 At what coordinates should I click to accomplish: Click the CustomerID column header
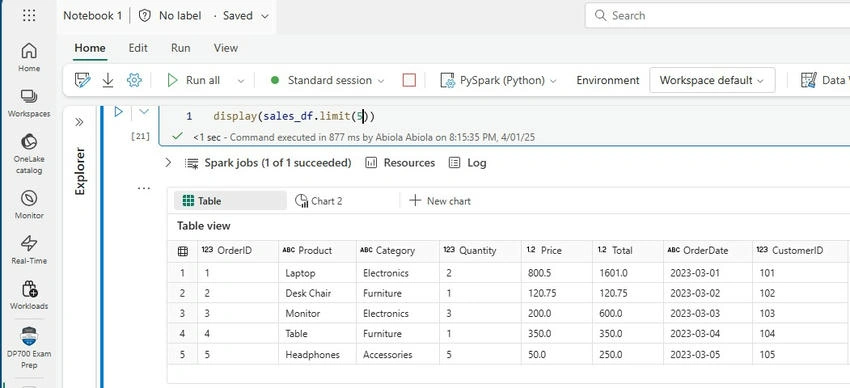pyautogui.click(x=800, y=250)
